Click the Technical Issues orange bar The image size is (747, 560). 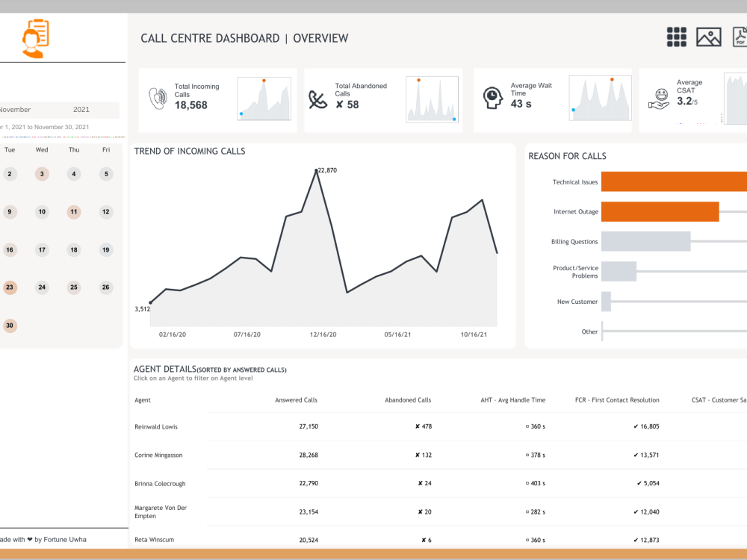(672, 181)
